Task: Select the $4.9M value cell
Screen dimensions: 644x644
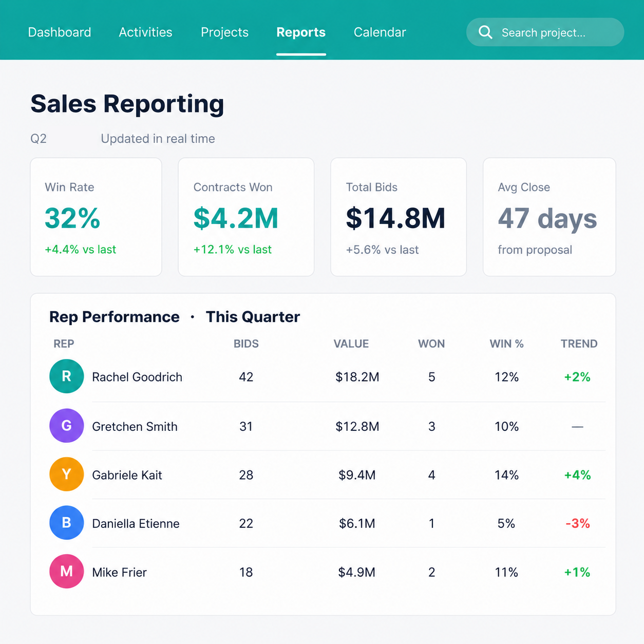Action: coord(356,572)
